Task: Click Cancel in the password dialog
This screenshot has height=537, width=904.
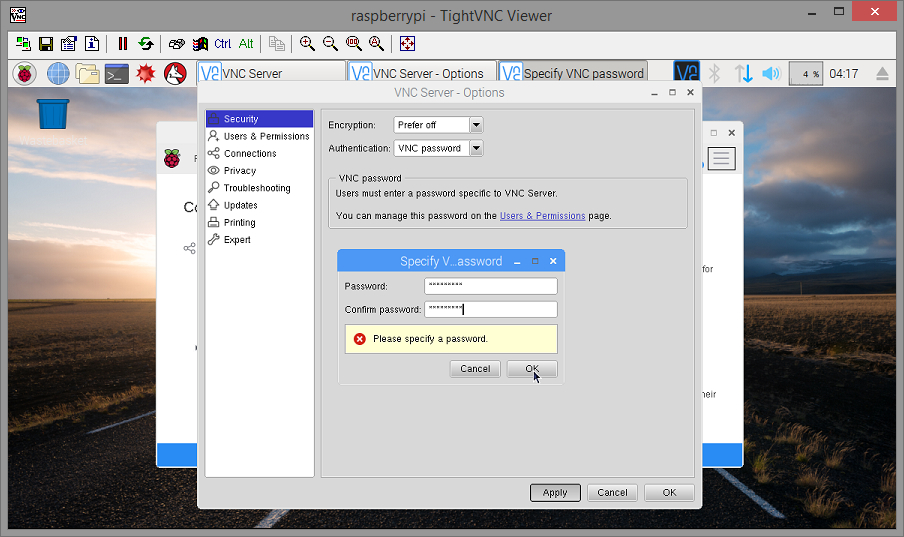Action: coord(475,369)
